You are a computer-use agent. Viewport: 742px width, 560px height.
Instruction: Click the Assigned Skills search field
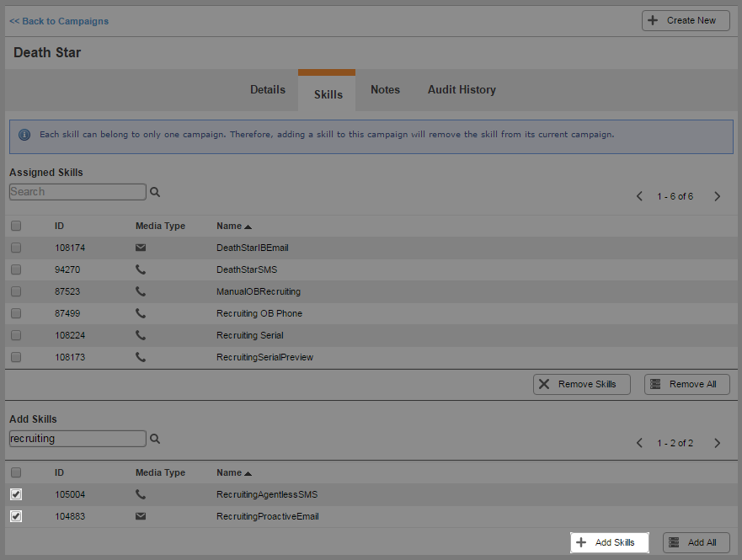point(77,192)
